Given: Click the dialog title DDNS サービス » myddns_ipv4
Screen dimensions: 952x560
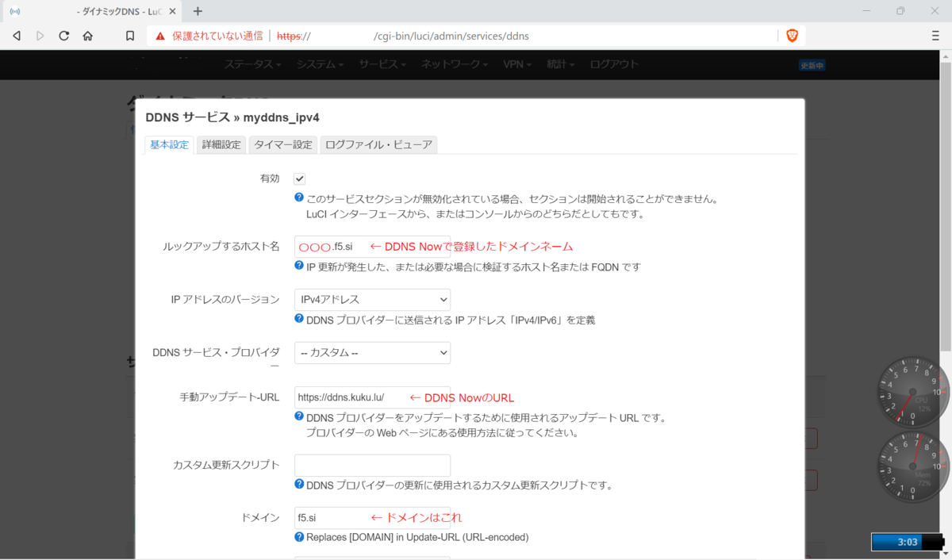Looking at the screenshot, I should coord(232,117).
